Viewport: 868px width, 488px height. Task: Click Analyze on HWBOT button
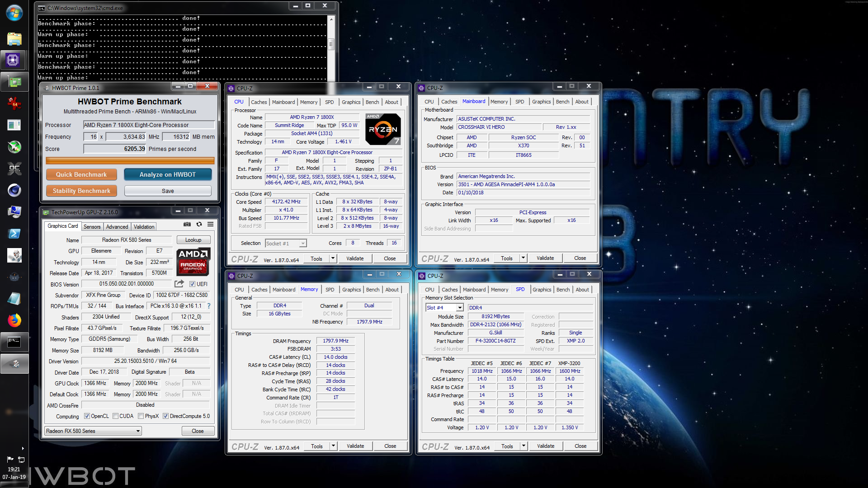(168, 174)
